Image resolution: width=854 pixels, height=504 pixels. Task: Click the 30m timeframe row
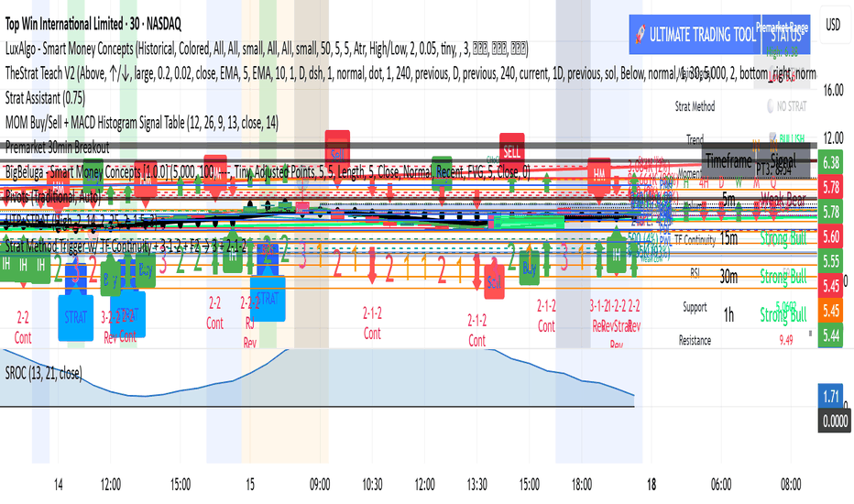pyautogui.click(x=728, y=277)
